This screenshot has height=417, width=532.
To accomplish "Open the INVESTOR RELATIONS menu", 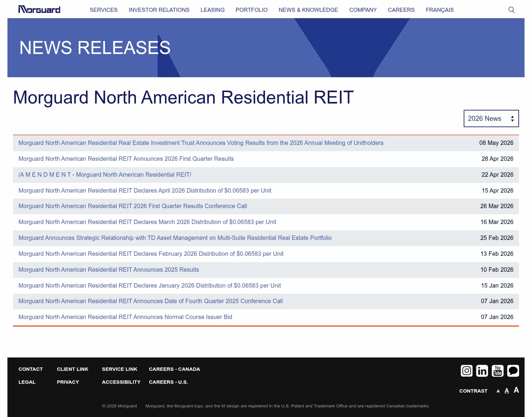I will pos(159,10).
